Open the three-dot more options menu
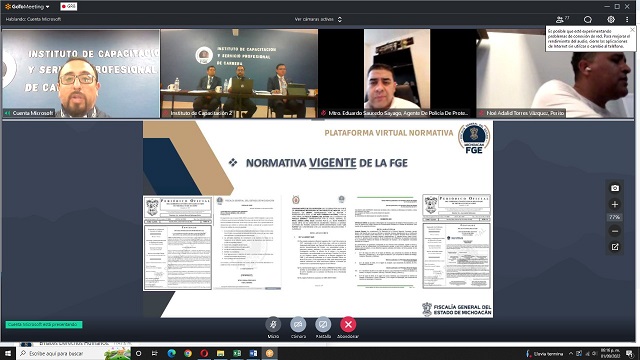 [627, 19]
